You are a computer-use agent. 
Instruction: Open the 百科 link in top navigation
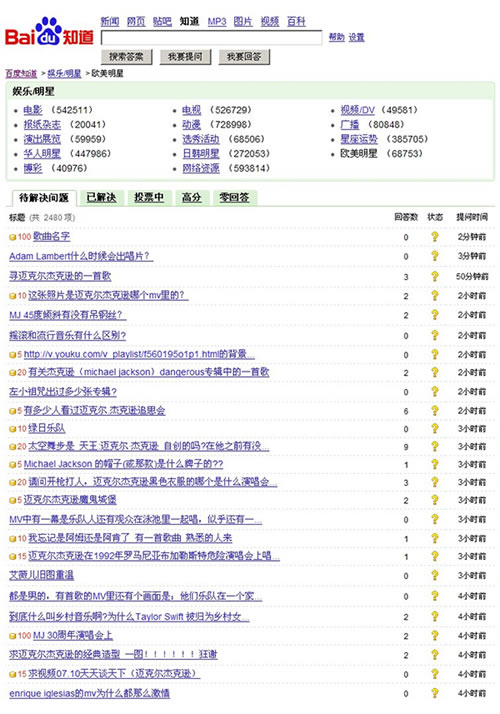(296, 21)
